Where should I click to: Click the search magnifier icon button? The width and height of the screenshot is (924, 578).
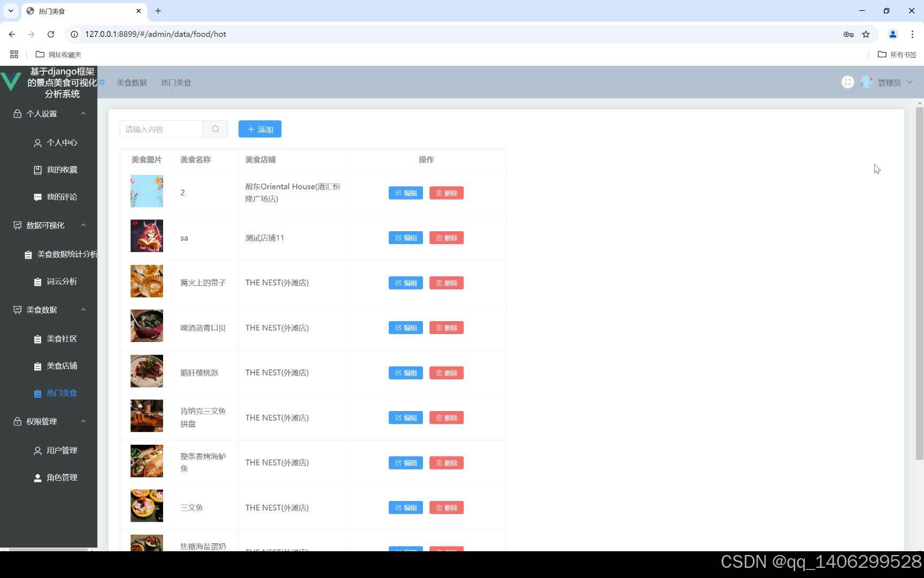(215, 129)
